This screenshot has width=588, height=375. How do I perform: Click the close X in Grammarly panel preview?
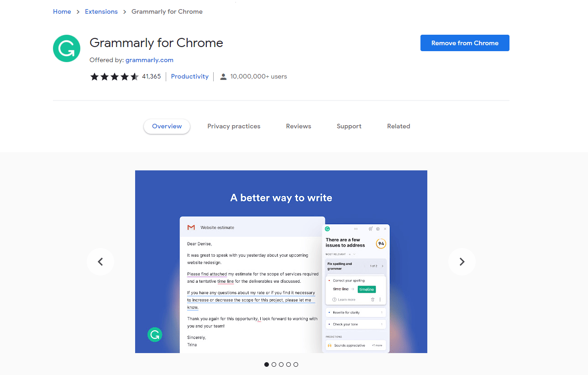click(x=385, y=228)
